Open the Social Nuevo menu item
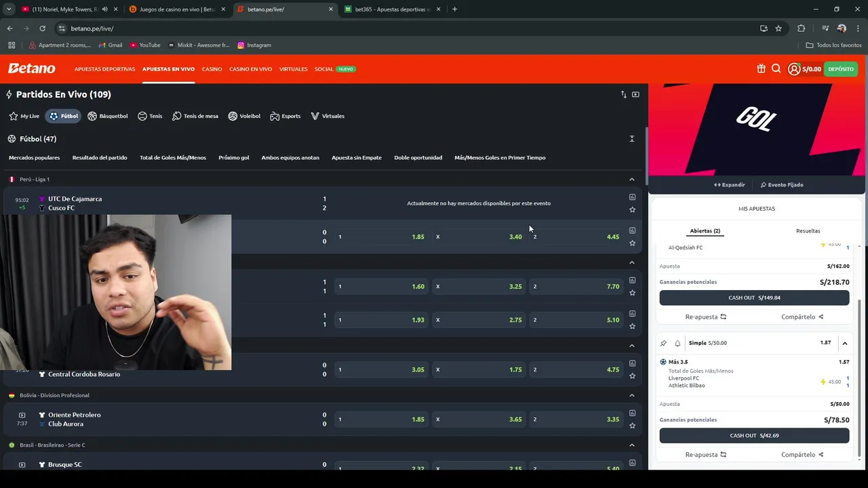 tap(335, 69)
